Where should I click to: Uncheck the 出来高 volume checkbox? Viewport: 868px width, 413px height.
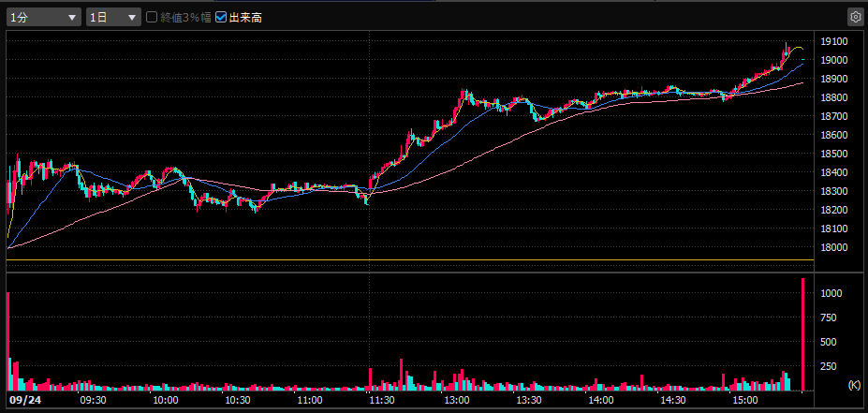[221, 17]
